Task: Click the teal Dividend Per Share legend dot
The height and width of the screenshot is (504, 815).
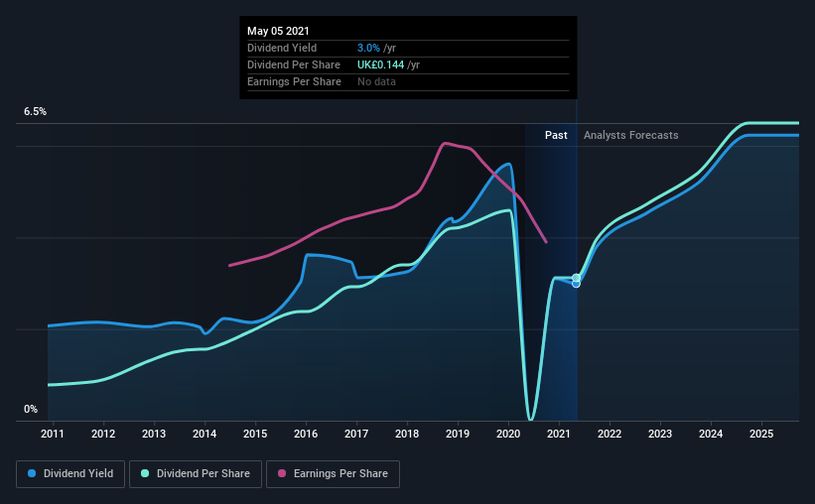Action: [145, 473]
